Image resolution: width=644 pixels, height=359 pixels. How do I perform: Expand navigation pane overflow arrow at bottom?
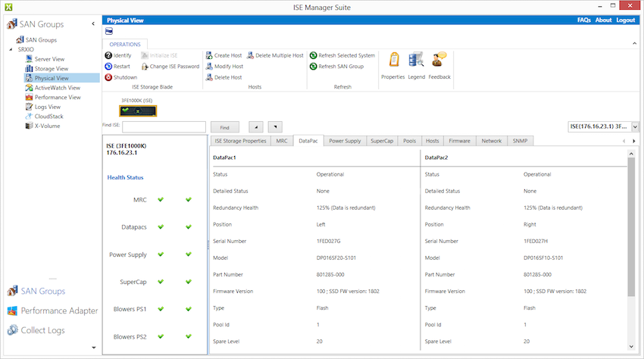pos(94,348)
